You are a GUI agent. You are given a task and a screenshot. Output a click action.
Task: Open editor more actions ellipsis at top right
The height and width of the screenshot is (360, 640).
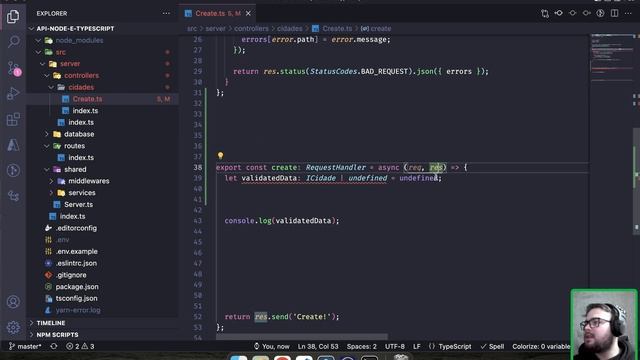click(x=628, y=13)
